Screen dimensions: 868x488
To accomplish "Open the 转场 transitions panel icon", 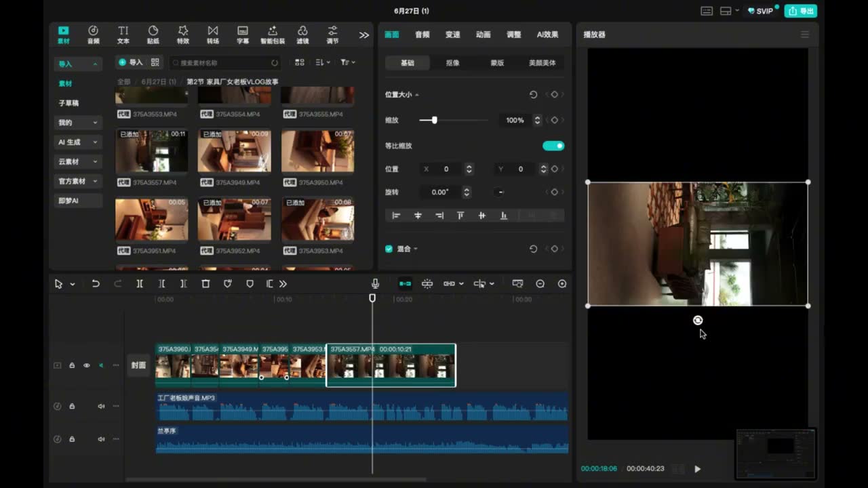I will pos(213,35).
